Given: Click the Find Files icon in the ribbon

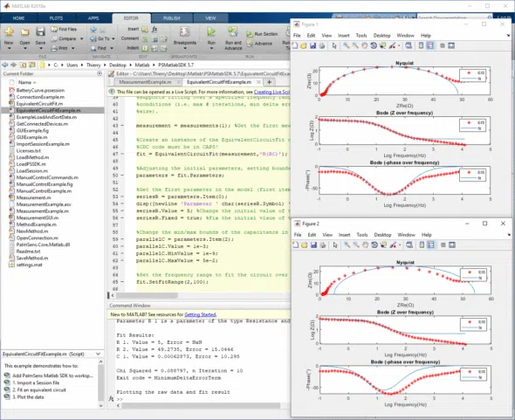Looking at the screenshot, I should [x=54, y=29].
